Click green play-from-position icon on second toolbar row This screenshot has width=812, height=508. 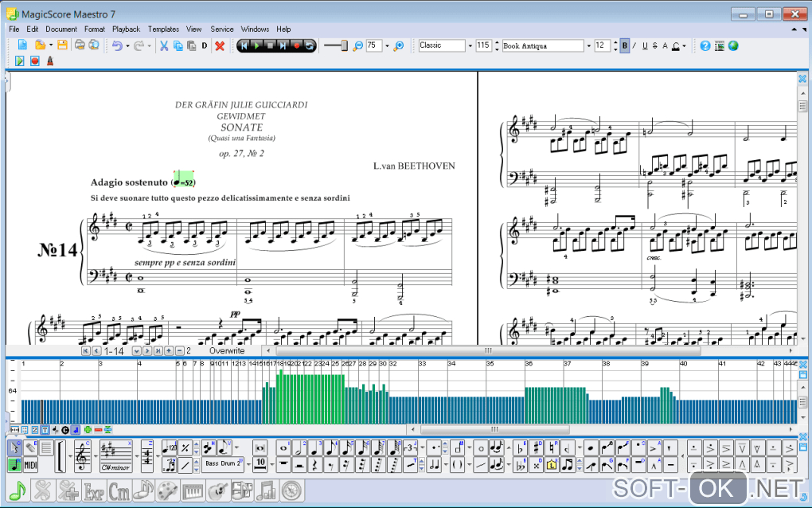[x=20, y=61]
